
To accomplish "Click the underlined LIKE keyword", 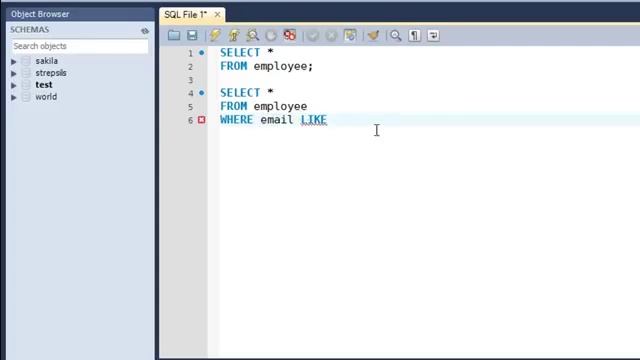I will [314, 120].
